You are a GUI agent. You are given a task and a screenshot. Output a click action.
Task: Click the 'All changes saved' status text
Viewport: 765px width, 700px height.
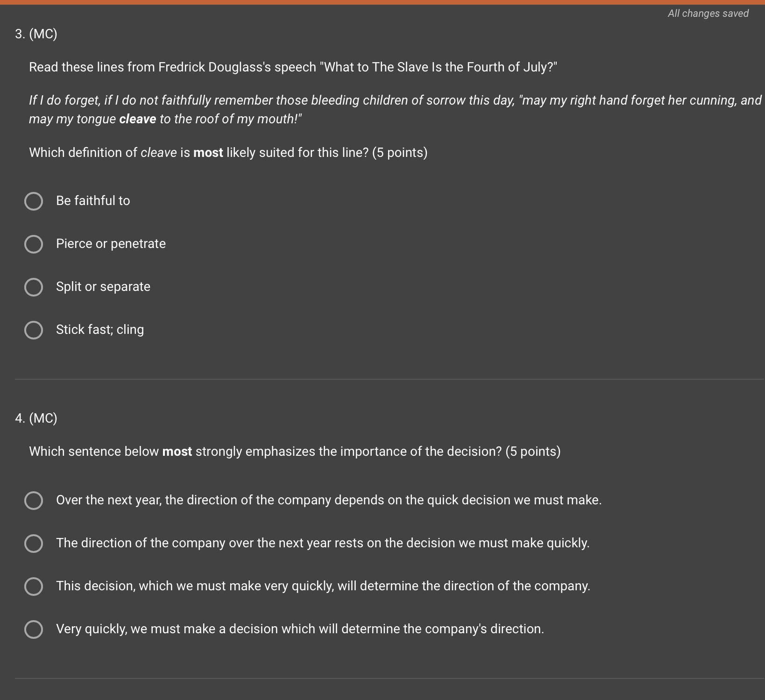coord(708,14)
